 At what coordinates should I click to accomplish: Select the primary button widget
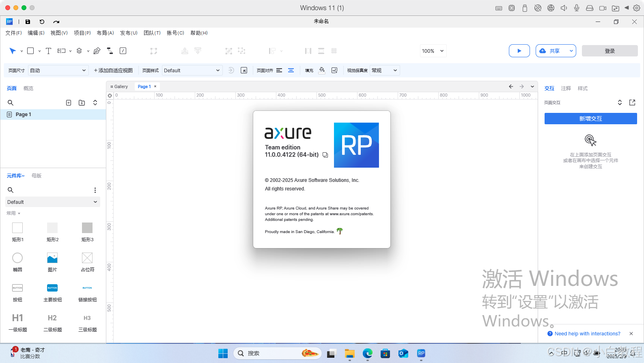(x=52, y=293)
